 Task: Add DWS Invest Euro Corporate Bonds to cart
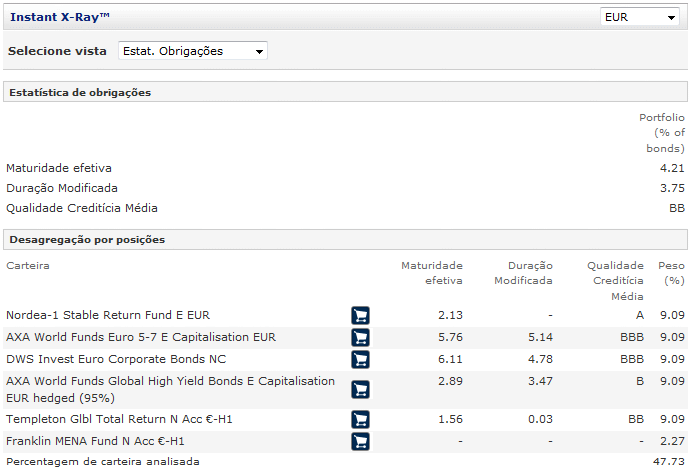point(360,360)
